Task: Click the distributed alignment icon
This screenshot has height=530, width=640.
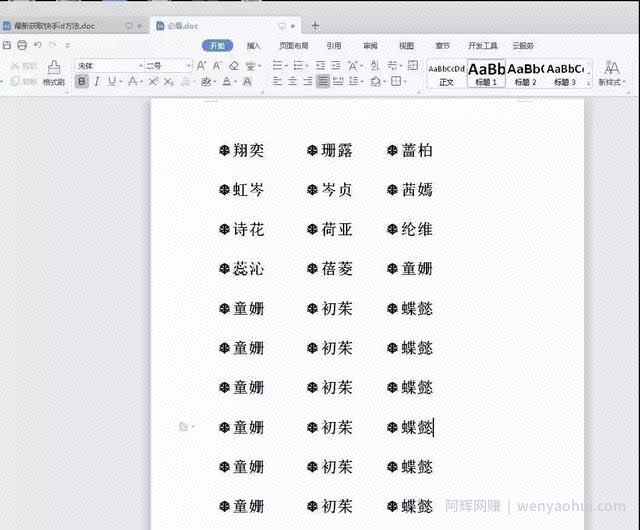Action: (338, 81)
